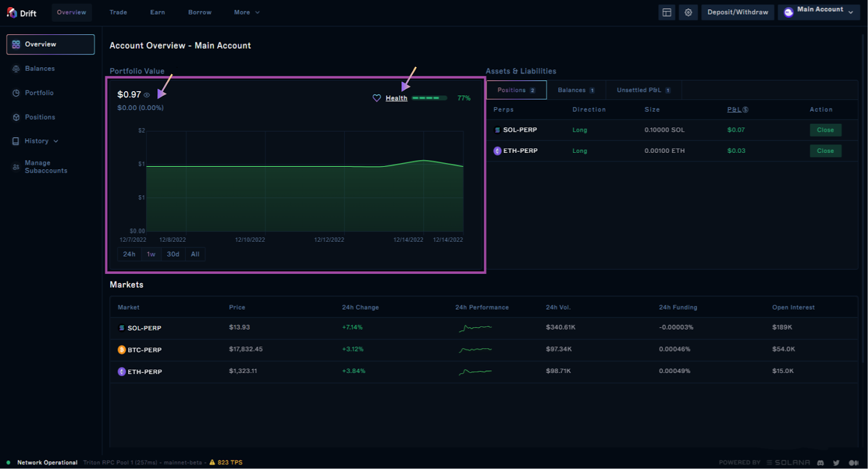Click the Deposit/Withdraw button
Image resolution: width=868 pixels, height=469 pixels.
coord(737,12)
